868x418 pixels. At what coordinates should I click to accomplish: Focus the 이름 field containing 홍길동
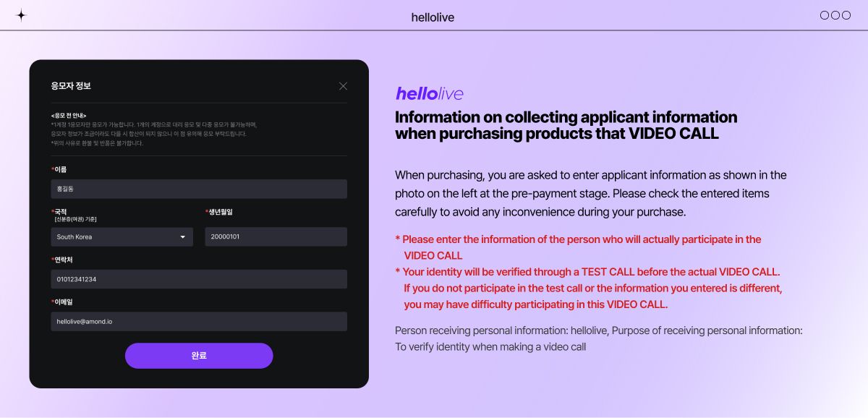199,189
